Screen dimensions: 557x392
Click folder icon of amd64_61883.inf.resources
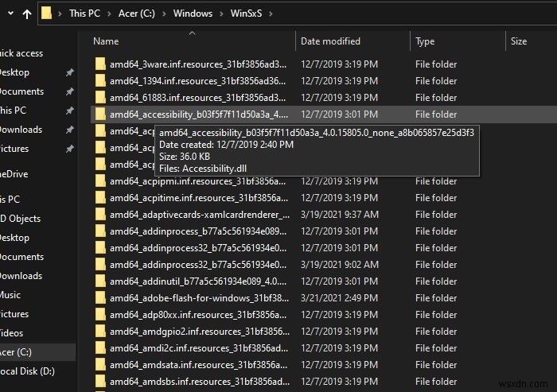pyautogui.click(x=100, y=97)
